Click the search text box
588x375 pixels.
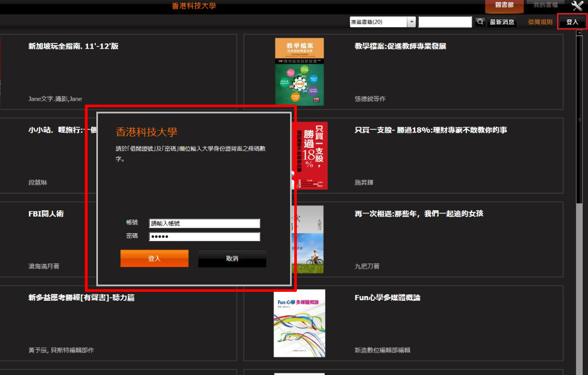click(446, 22)
